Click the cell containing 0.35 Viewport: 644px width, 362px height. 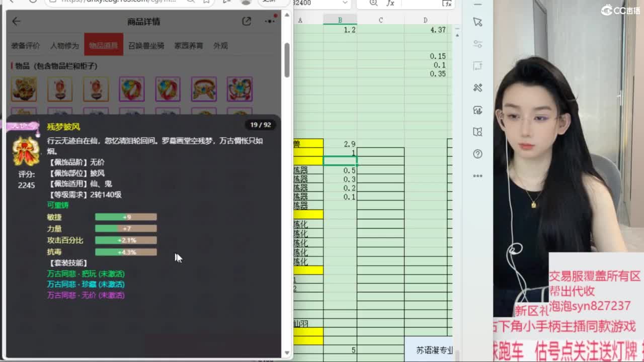click(x=425, y=74)
